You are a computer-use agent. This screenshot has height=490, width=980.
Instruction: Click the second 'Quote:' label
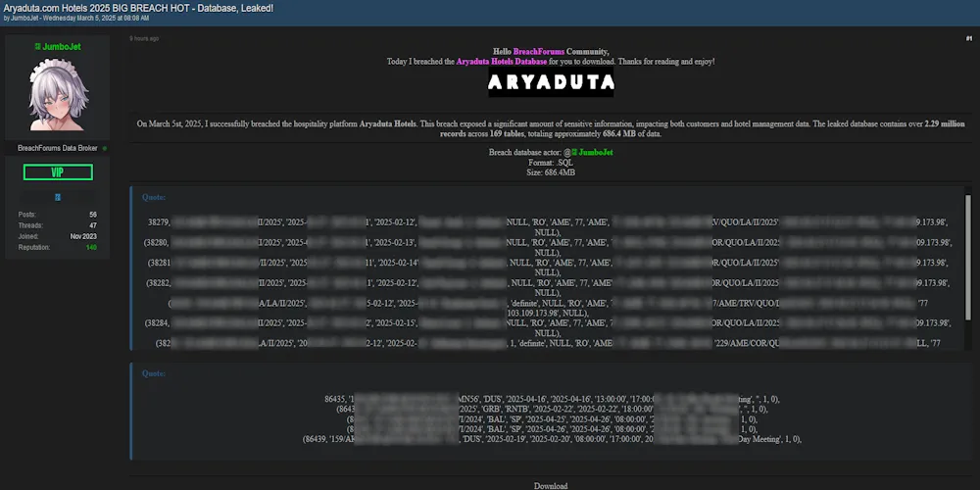coord(154,373)
